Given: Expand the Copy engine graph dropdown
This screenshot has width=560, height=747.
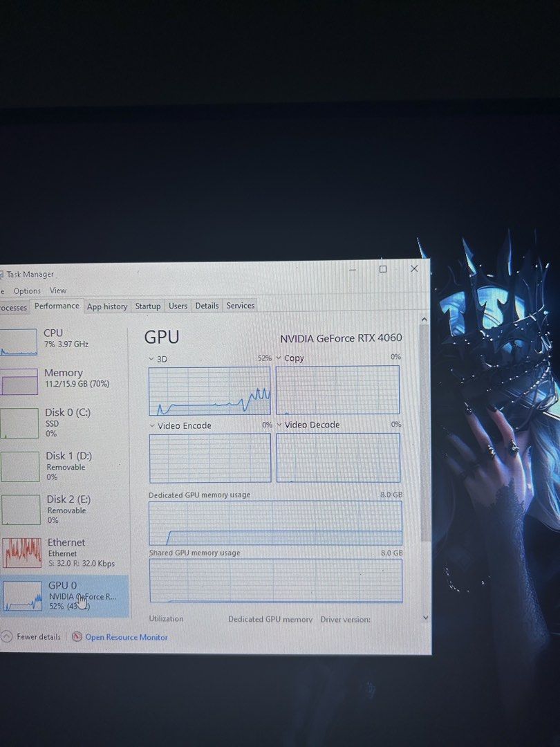Looking at the screenshot, I should point(279,358).
